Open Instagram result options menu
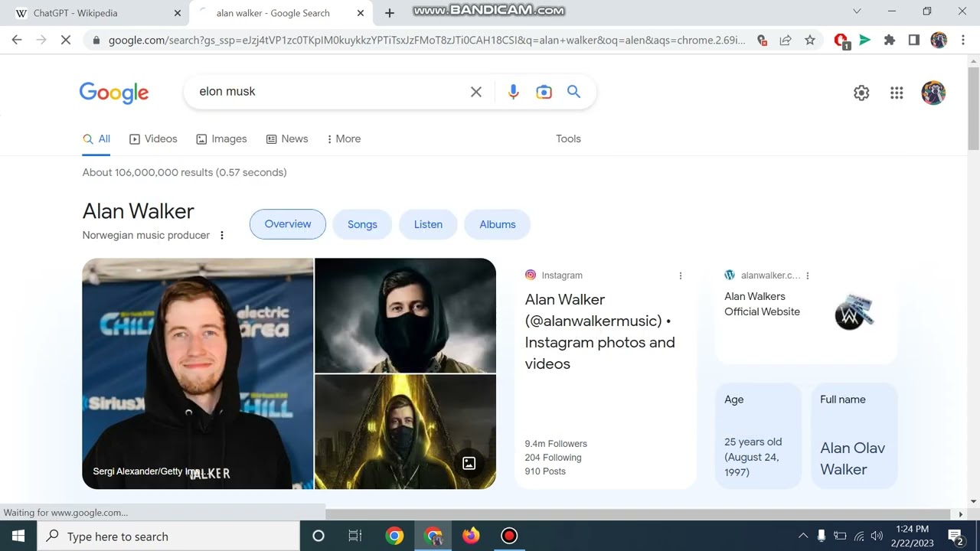 click(x=681, y=275)
